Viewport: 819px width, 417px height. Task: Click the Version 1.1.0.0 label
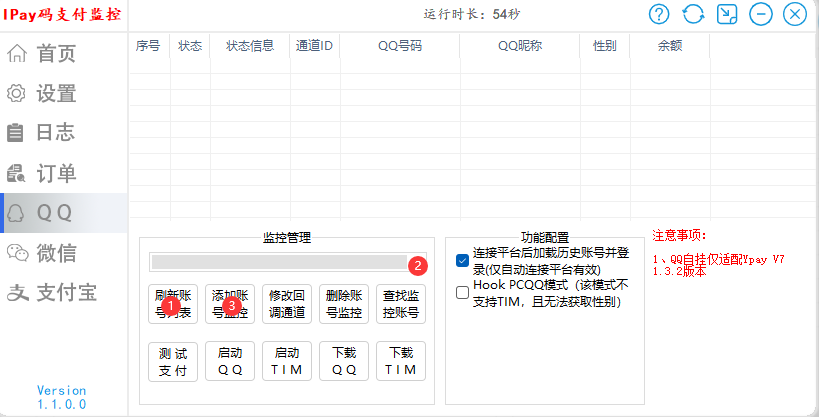(x=62, y=398)
